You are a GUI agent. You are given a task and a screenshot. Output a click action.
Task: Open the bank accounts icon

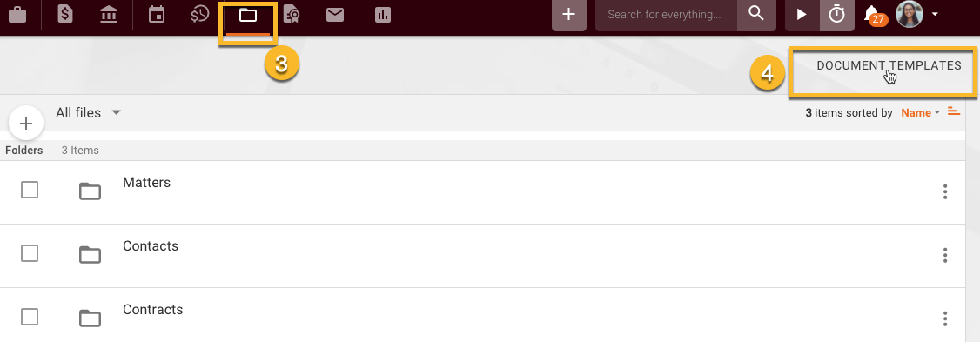click(x=109, y=15)
